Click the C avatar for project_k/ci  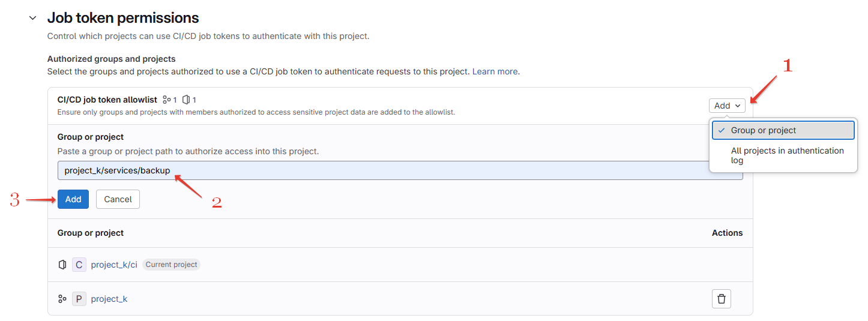click(x=79, y=265)
